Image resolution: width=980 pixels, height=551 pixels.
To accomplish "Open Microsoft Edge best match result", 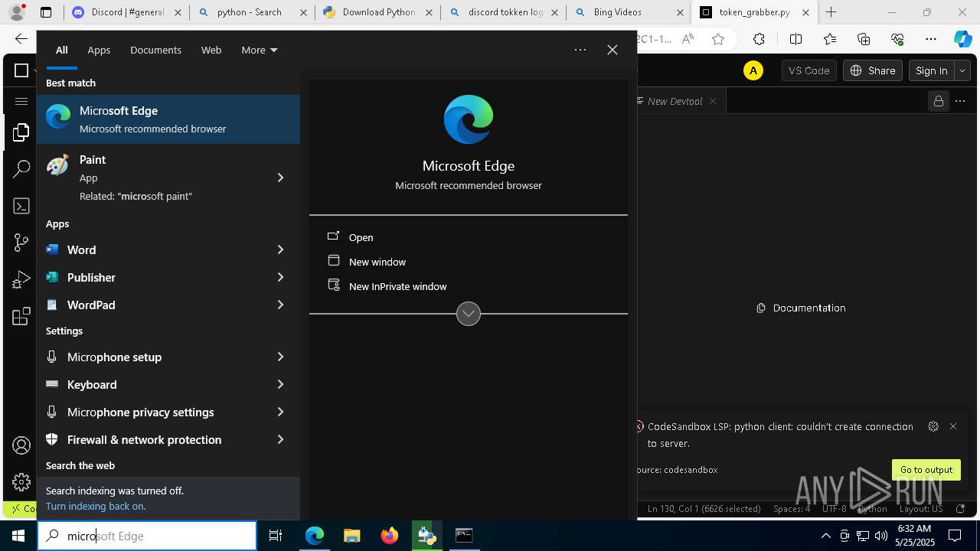I will coord(168,119).
